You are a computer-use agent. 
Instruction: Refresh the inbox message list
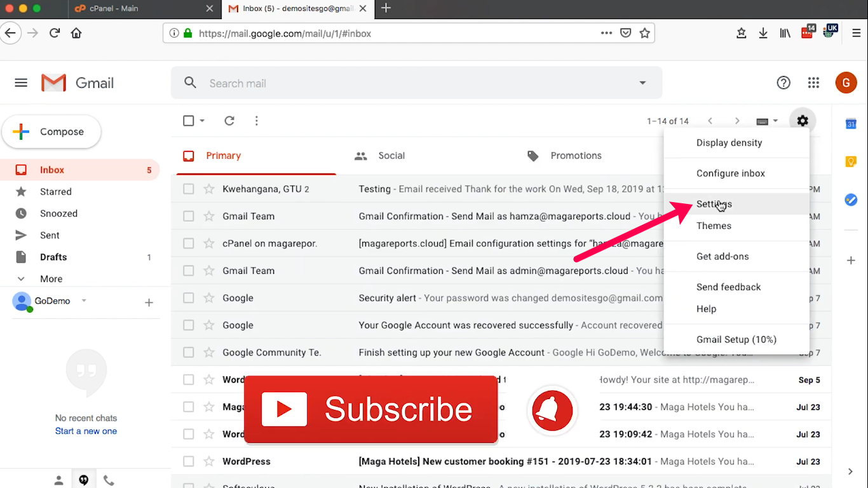coord(229,121)
